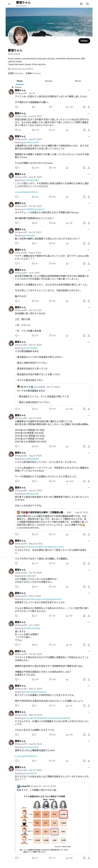Screen dimensions: 98x868
Task: View analytics of the pinned post showing 1.4K
Action: pyautogui.click(x=69, y=107)
